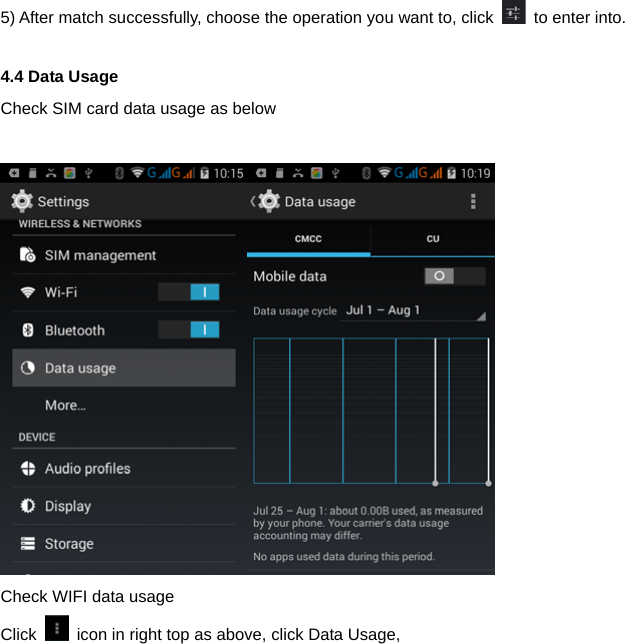The image size is (625, 644).
Task: Click the 10:15 clock in left status bar
Action: click(229, 173)
